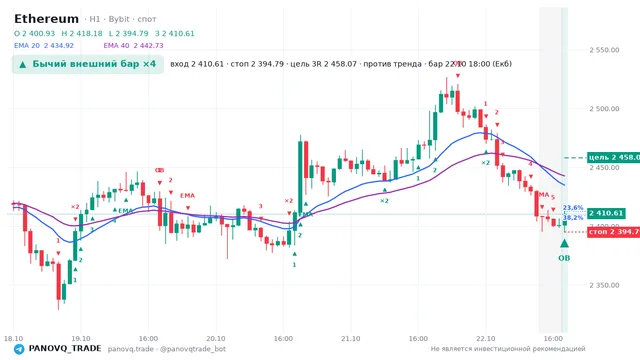Click the 'EMA 40 2 442.73' legend entry

pos(133,46)
